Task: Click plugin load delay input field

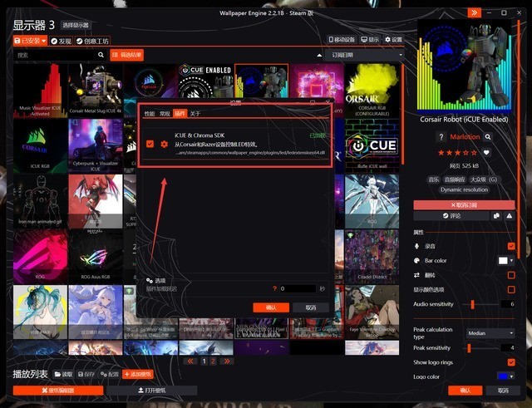Action: [298, 288]
